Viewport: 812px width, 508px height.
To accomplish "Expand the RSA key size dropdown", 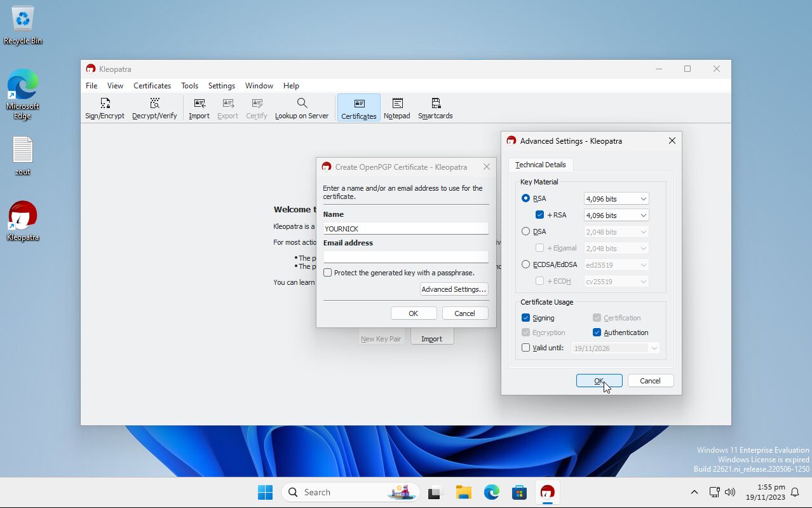I will click(616, 199).
